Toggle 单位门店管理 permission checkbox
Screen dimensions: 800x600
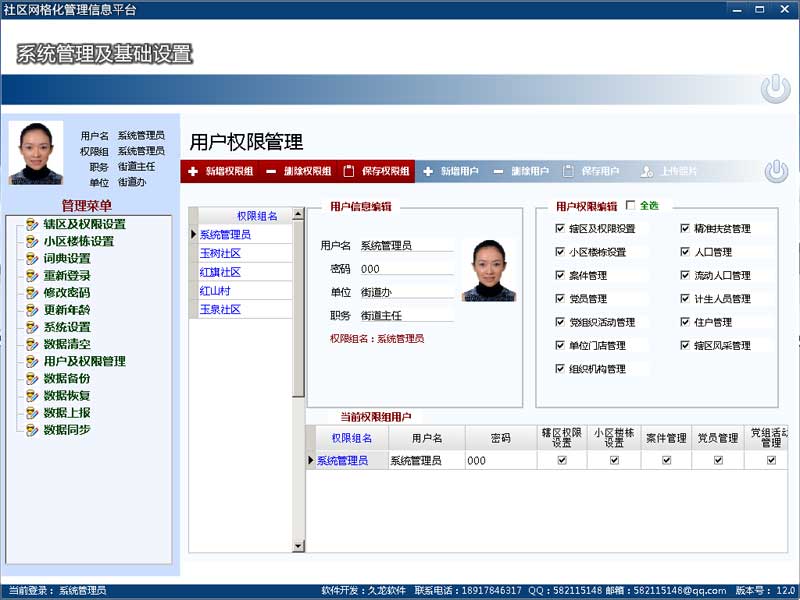tap(560, 345)
